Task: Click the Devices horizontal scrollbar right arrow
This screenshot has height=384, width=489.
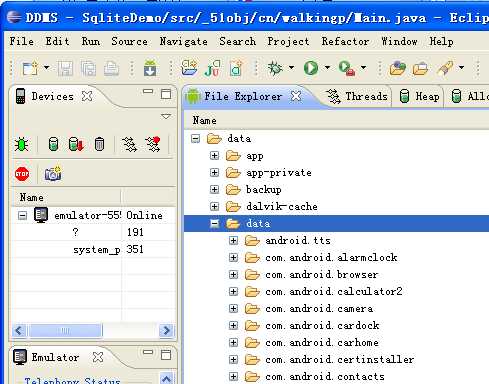Action: tap(166, 331)
